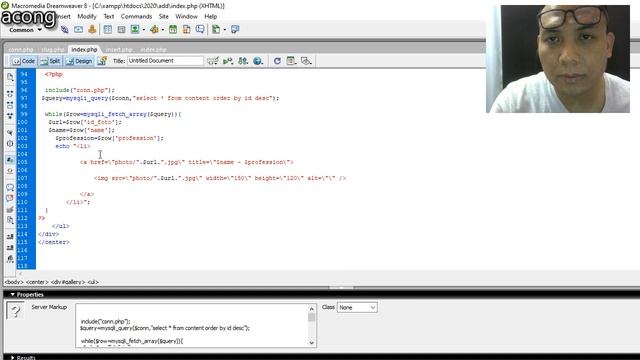Viewport: 640px width, 360px height.
Task: Insert a Server-Side Include
Action: click(x=187, y=29)
